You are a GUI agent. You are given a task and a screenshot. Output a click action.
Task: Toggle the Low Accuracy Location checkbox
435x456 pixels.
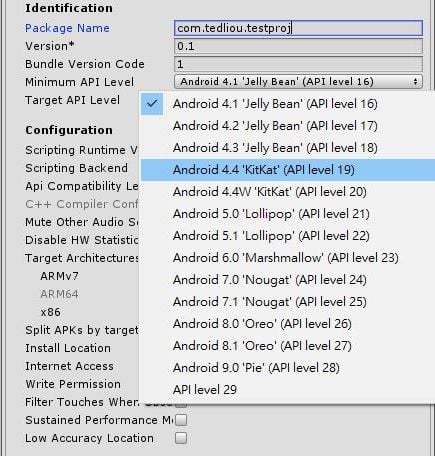(x=181, y=438)
